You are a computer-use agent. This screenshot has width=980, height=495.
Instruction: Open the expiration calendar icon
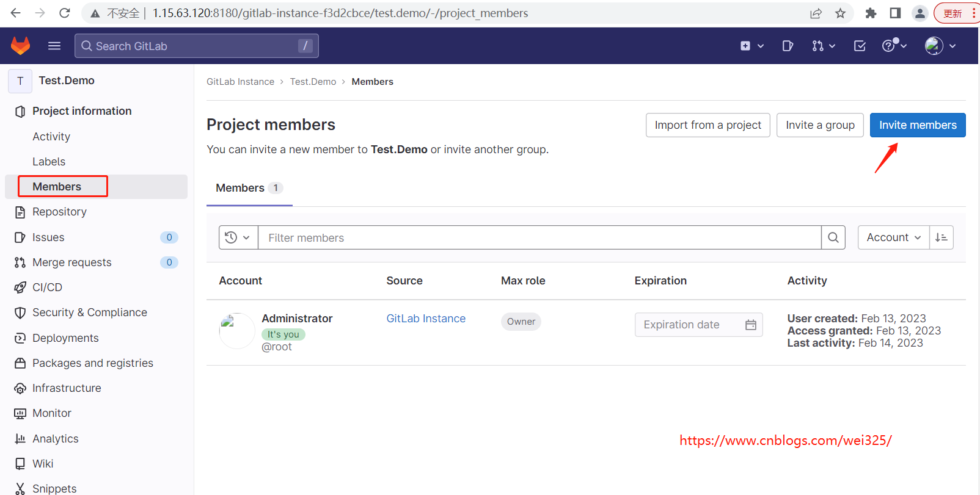[751, 325]
